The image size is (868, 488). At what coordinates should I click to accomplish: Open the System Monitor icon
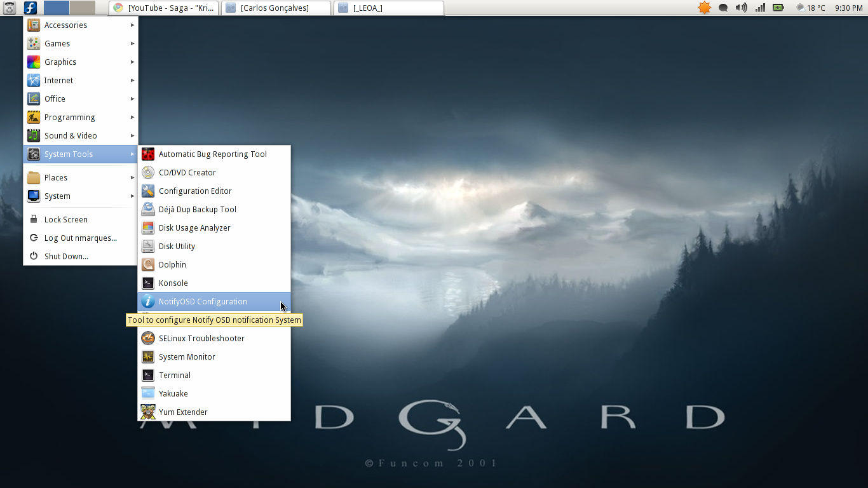(148, 357)
